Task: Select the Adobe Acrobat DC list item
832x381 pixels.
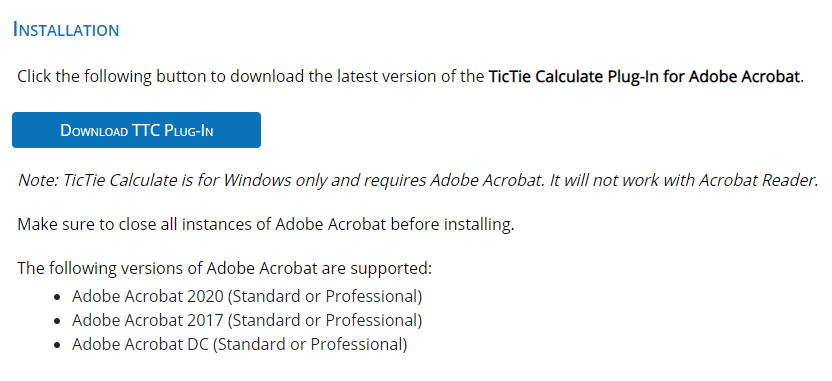Action: [x=239, y=344]
